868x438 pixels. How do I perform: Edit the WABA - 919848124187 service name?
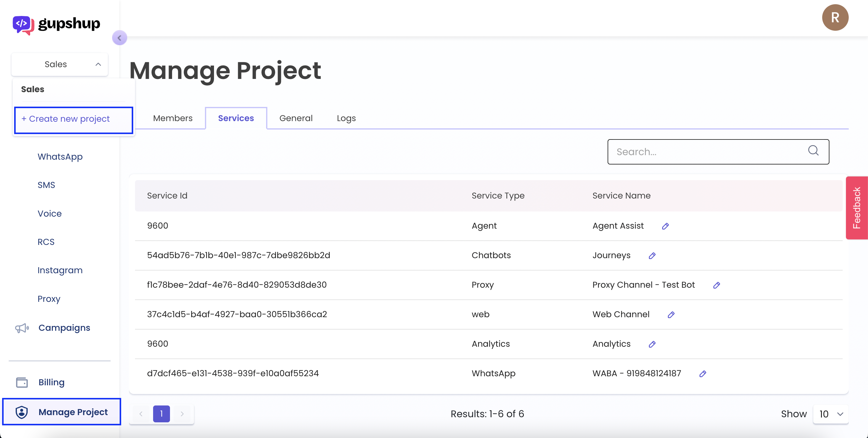[x=703, y=373]
